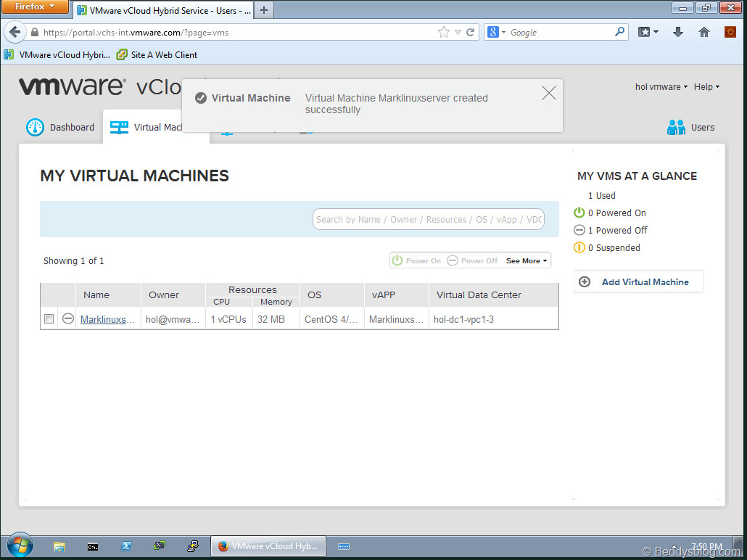747x560 pixels.
Task: Click the green Powered On status icon
Action: pyautogui.click(x=579, y=213)
